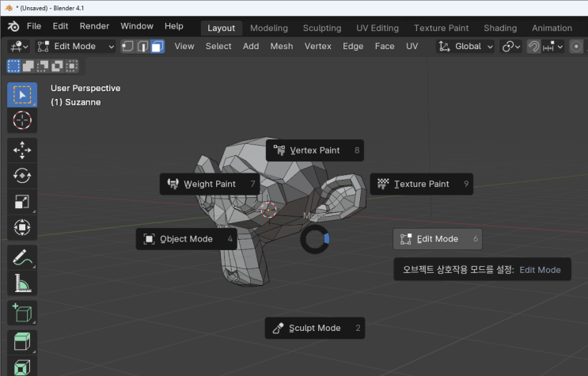The width and height of the screenshot is (588, 376).
Task: Open the Help menu
Action: (x=174, y=26)
